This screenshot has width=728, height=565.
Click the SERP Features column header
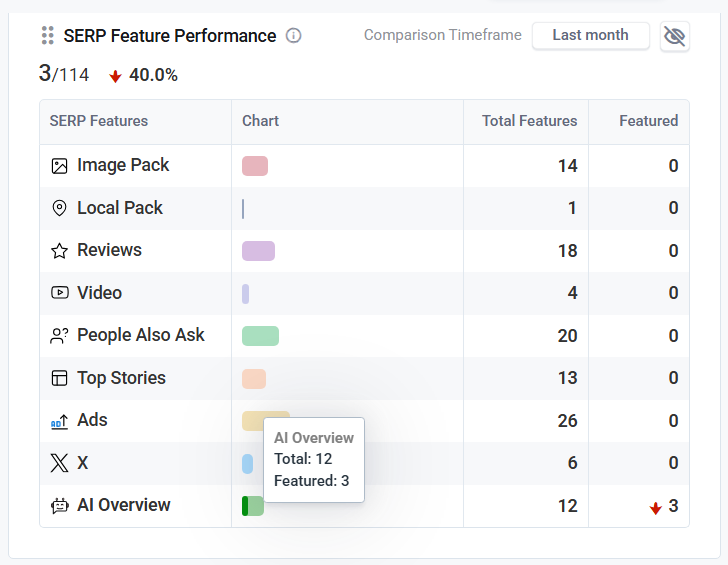[99, 121]
